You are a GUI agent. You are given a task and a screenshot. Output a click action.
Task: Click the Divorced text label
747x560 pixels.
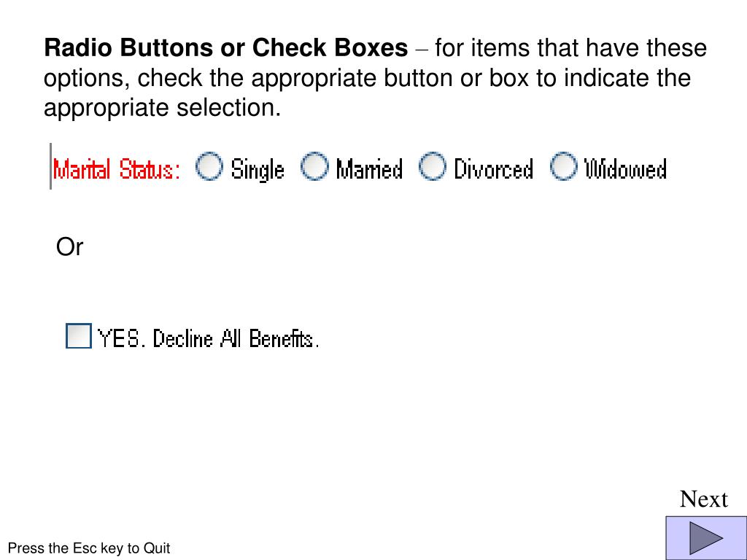click(x=493, y=169)
